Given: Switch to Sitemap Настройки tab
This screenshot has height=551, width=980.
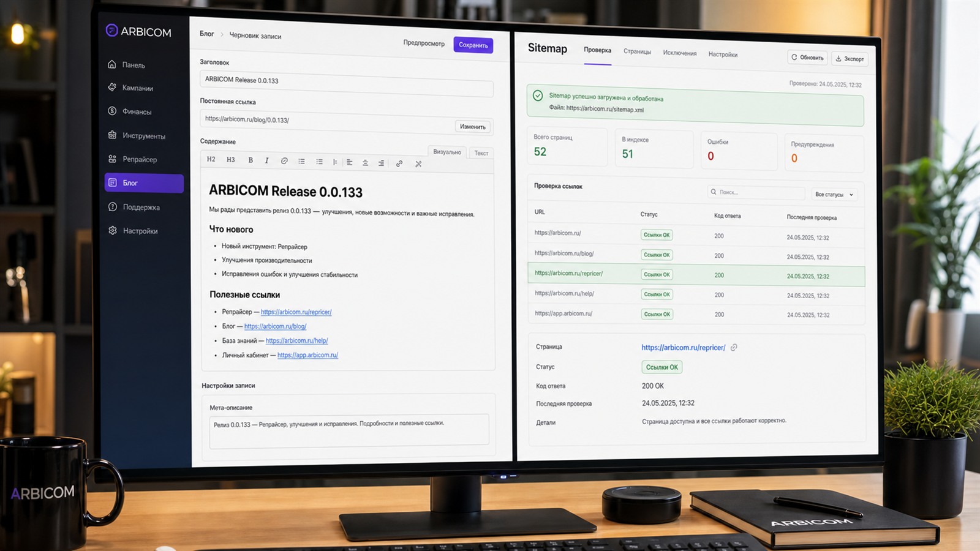Looking at the screenshot, I should [x=723, y=54].
